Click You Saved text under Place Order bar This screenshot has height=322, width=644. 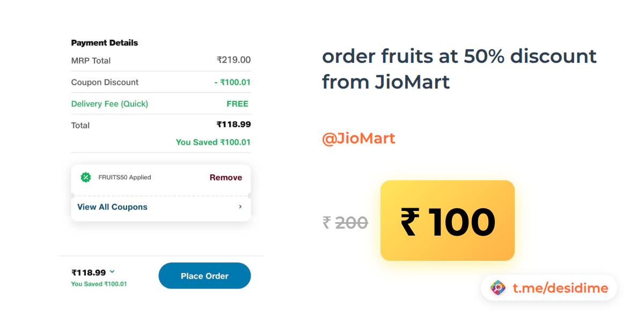tap(99, 284)
